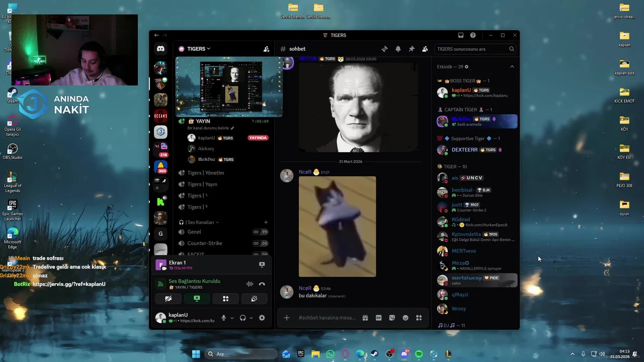The width and height of the screenshot is (644, 362).
Task: Open the gift icon in message bar
Action: point(365,318)
